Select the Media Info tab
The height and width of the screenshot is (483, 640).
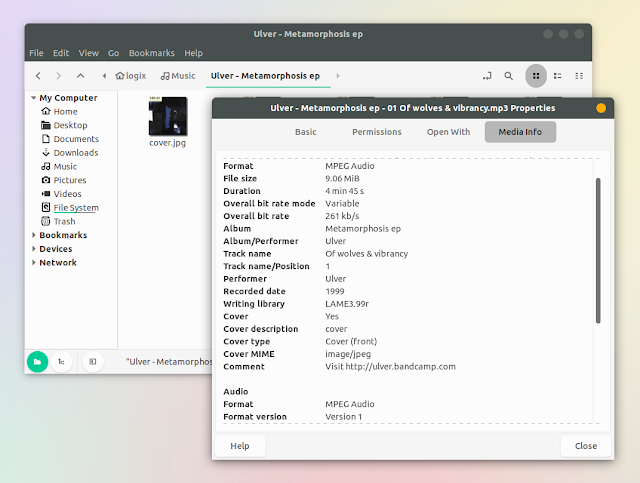520,132
